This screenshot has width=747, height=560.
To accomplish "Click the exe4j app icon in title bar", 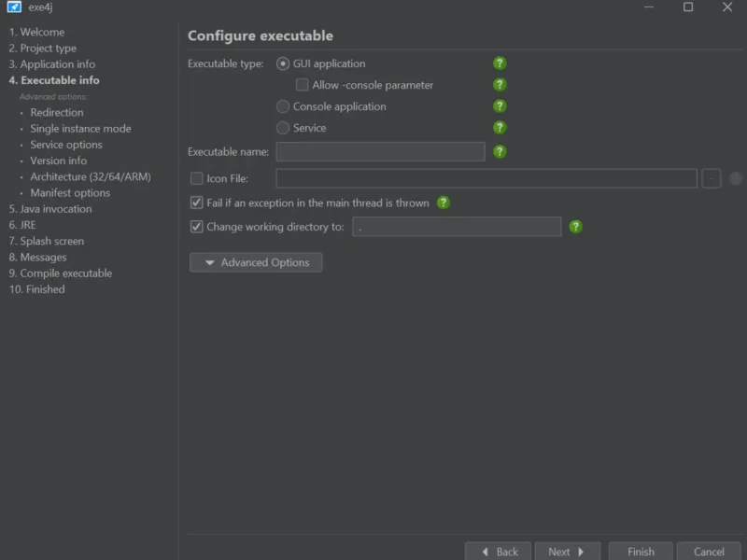I will [x=14, y=7].
